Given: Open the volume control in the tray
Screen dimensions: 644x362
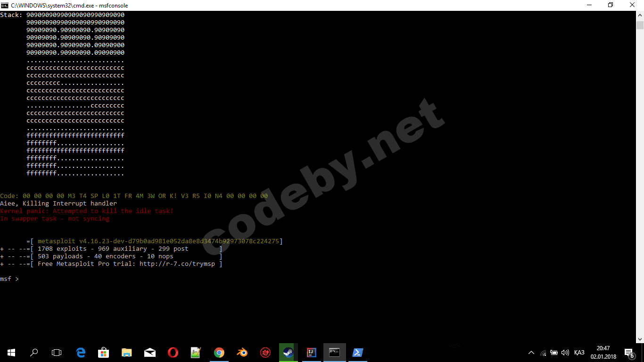Looking at the screenshot, I should pyautogui.click(x=565, y=353).
